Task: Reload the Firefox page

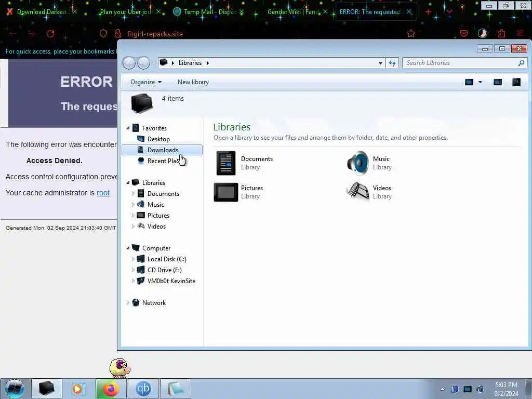Action: [50, 34]
